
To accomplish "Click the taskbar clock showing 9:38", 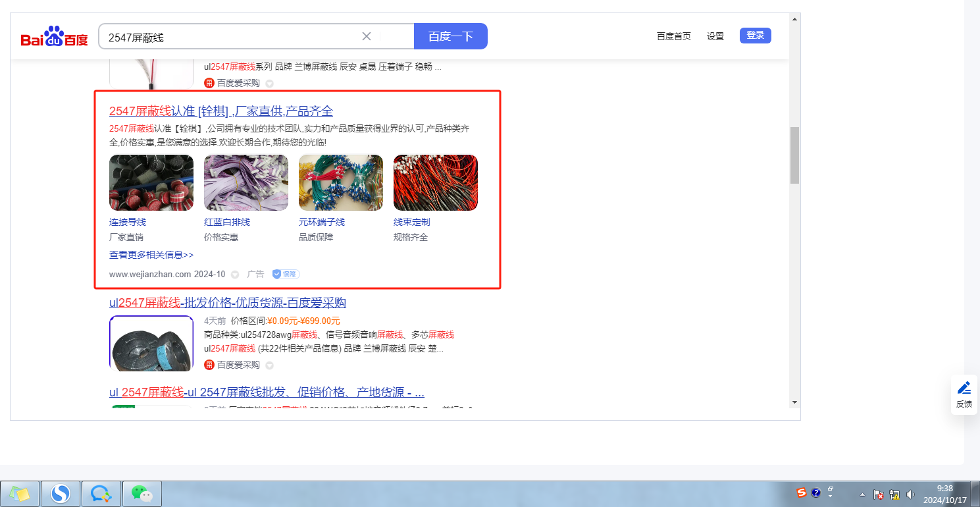I will coord(944,494).
